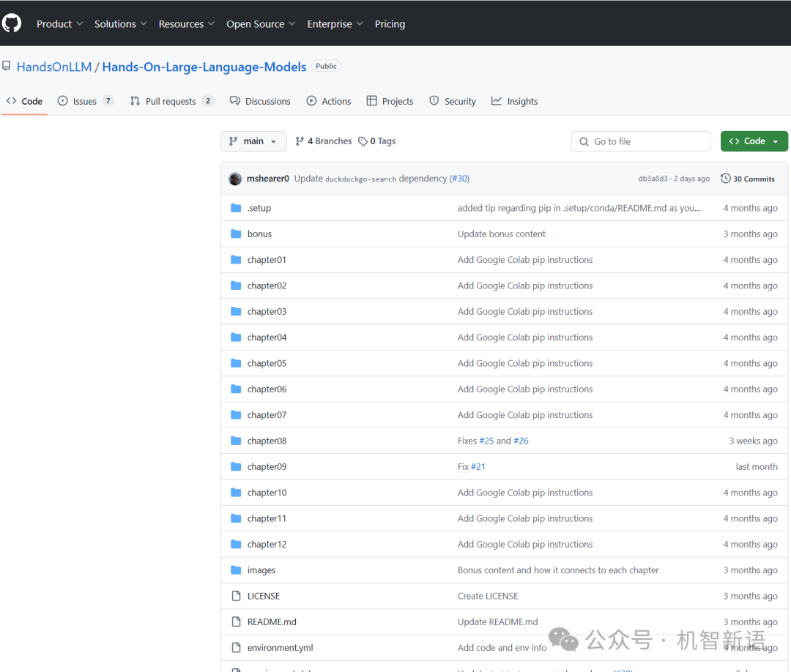This screenshot has height=672, width=791.
Task: Open the HandsOnLLM owner profile link
Action: point(54,67)
